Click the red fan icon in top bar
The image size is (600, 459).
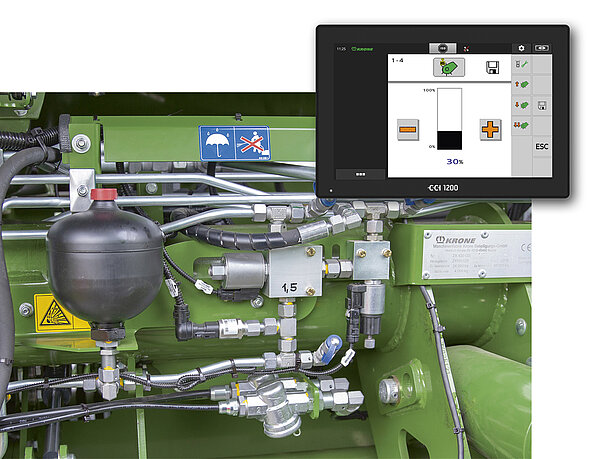pyautogui.click(x=464, y=47)
